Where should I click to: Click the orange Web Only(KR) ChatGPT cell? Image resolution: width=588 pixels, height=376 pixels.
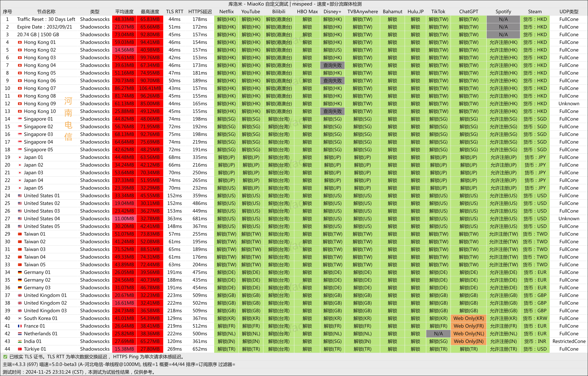[x=468, y=318]
